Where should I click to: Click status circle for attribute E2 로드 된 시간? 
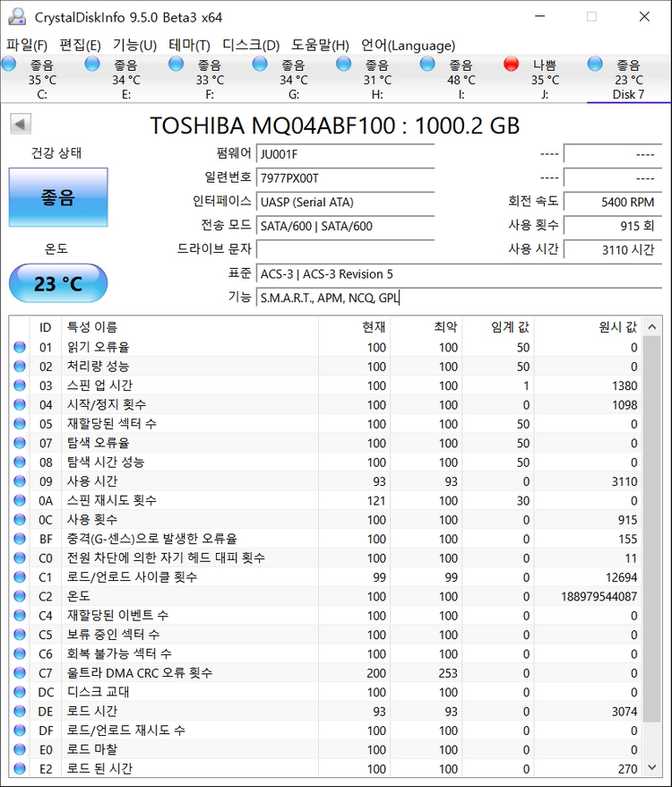(x=20, y=768)
